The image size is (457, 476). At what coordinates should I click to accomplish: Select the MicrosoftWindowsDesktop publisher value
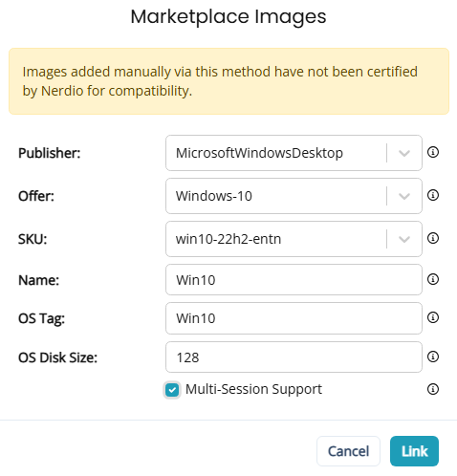pyautogui.click(x=259, y=153)
